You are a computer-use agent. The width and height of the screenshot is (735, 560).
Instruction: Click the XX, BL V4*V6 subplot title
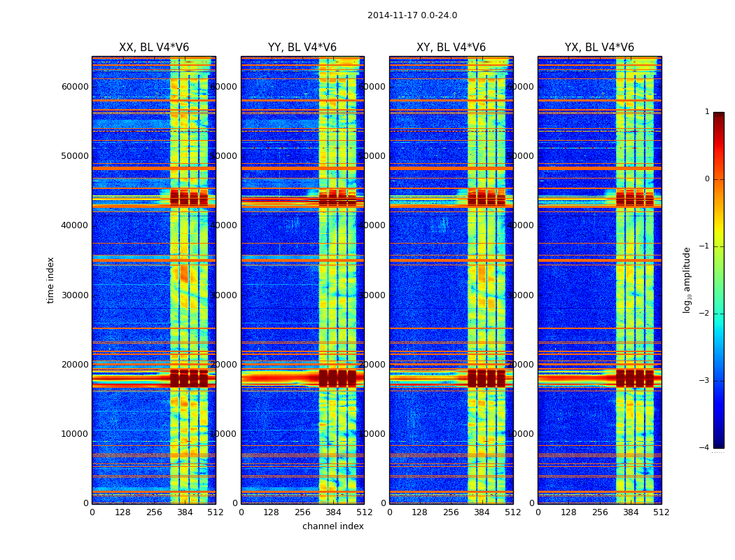point(154,48)
